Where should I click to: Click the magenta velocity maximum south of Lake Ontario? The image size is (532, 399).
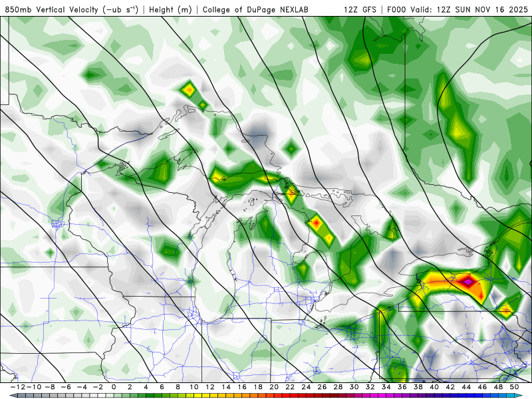point(468,281)
